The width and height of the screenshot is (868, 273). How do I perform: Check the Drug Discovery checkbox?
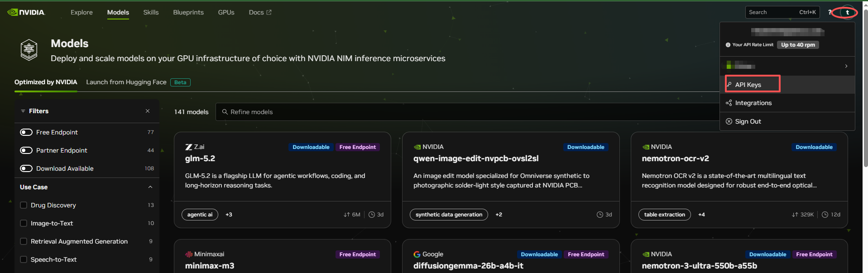24,205
